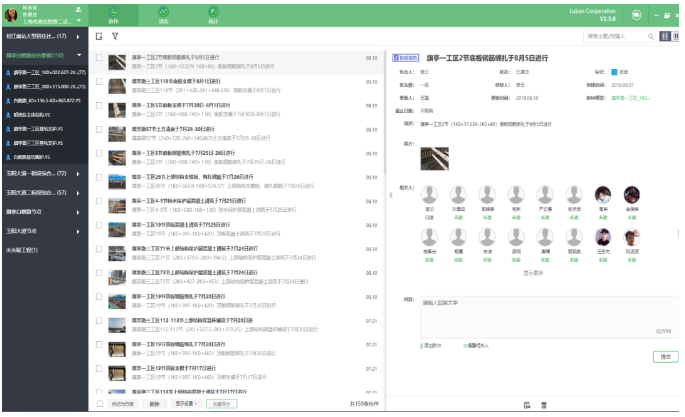Click the message bubble icon in header
Screen dimensions: 685x417
coord(637,15)
